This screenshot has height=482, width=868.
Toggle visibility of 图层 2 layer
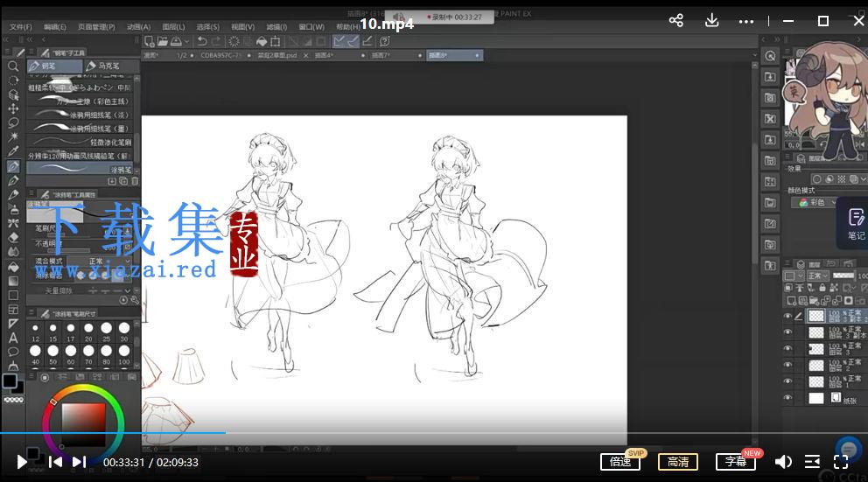click(787, 365)
